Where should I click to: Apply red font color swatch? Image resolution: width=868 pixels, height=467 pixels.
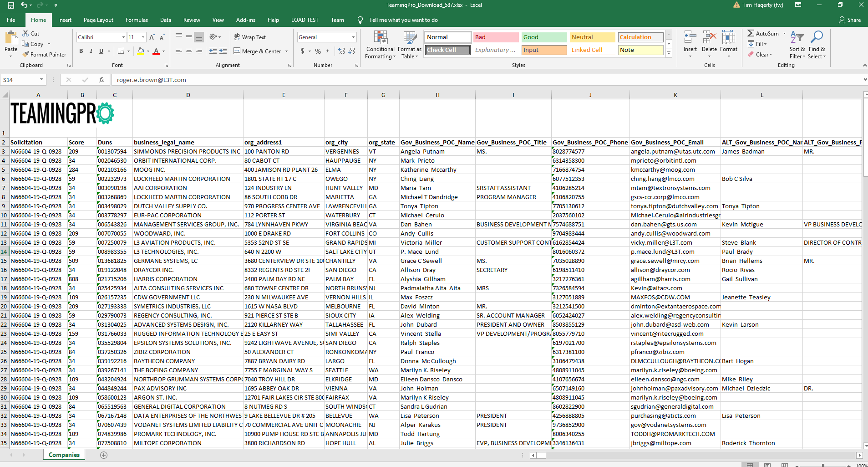point(156,51)
